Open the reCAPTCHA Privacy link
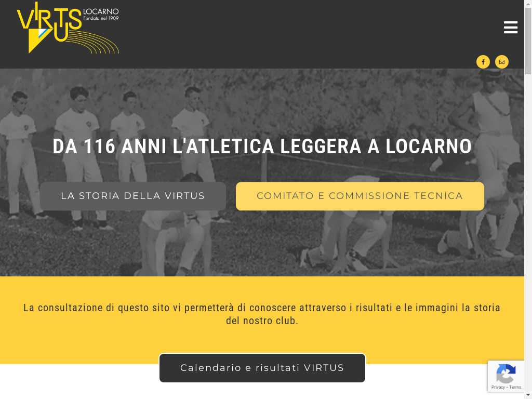The image size is (532, 399). (498, 387)
